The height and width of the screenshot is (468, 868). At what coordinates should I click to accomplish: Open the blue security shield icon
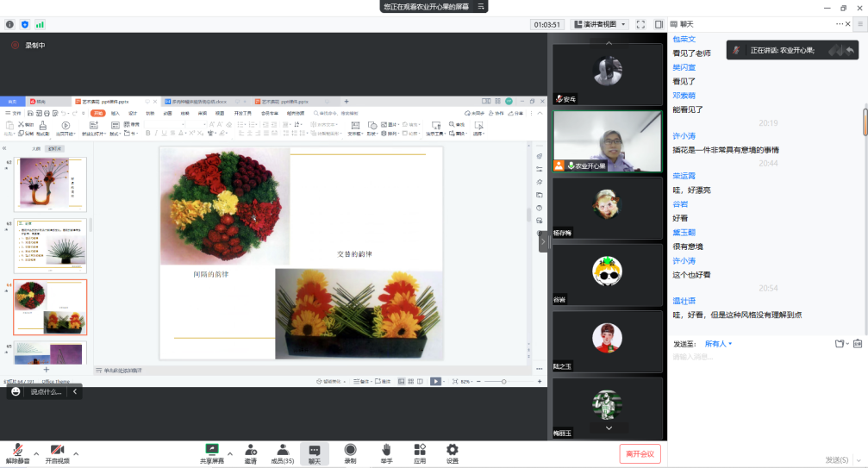pos(24,24)
